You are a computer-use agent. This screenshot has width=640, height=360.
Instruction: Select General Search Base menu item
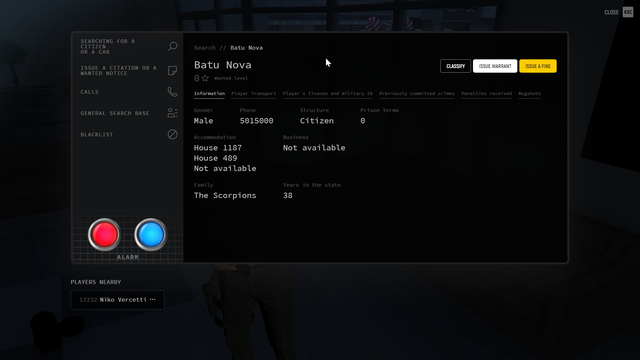pos(115,113)
